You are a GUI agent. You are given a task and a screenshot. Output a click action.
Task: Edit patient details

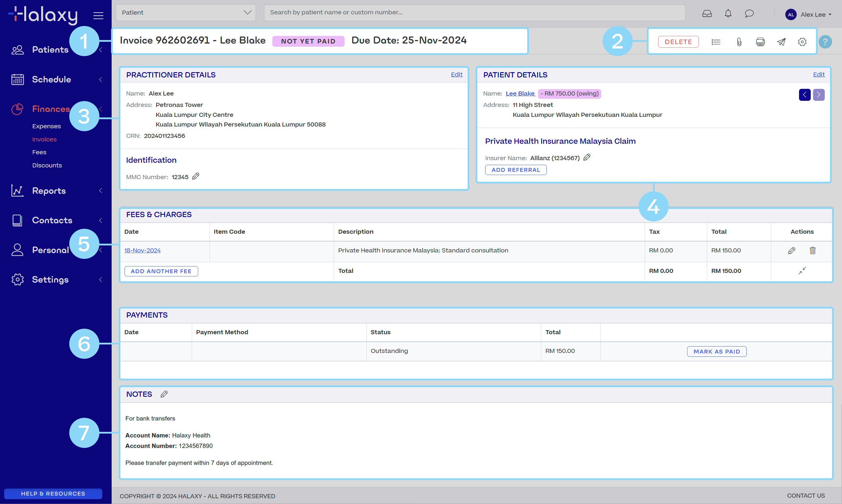coord(819,75)
